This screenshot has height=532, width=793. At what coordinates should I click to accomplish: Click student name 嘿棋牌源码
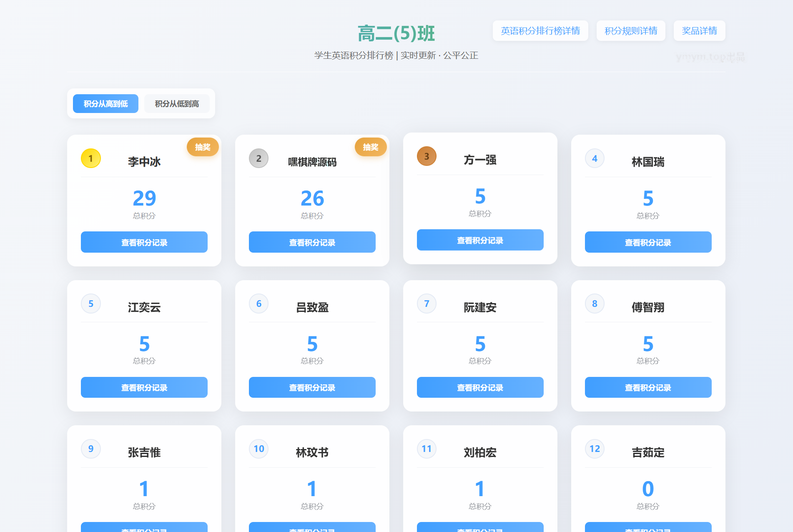tap(312, 162)
